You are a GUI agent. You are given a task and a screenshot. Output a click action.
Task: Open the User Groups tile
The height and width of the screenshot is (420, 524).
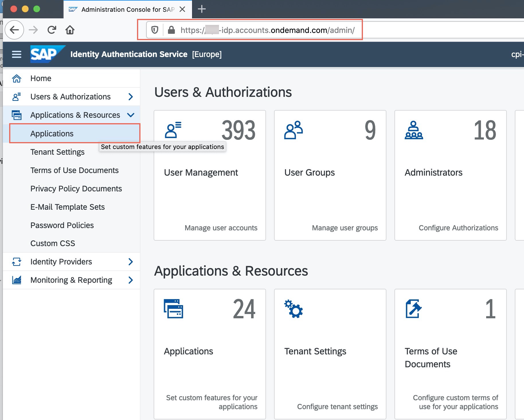tap(330, 175)
